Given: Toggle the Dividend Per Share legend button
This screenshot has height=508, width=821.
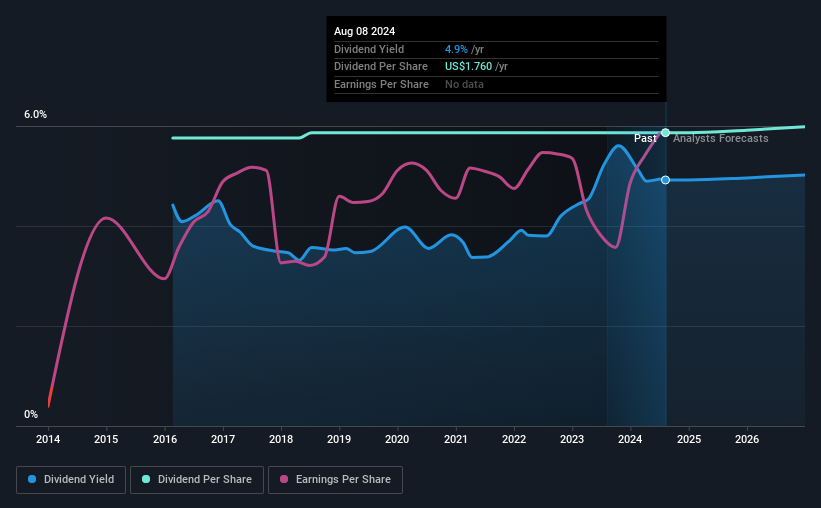Looking at the screenshot, I should coord(197,480).
